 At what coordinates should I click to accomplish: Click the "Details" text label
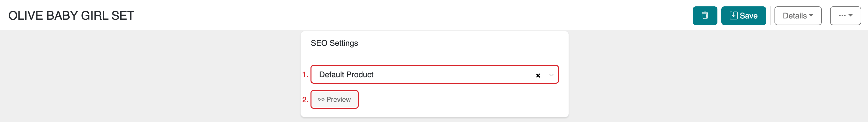pos(794,16)
